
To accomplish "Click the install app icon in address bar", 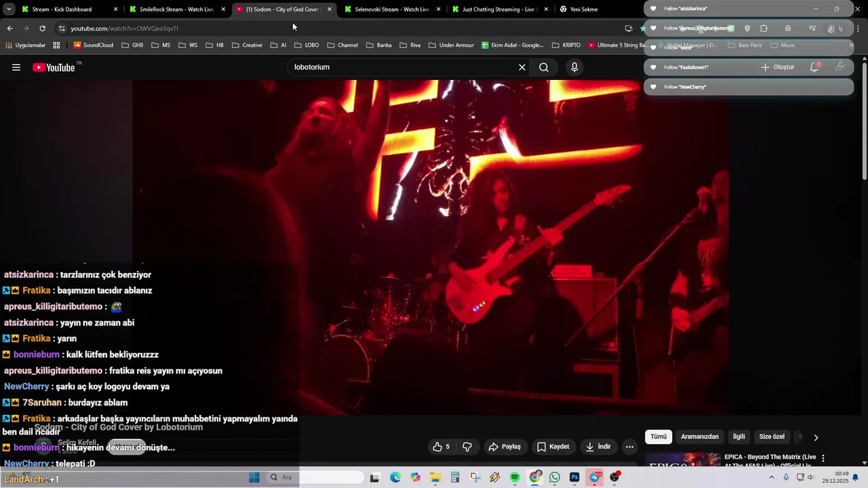I will click(x=629, y=28).
